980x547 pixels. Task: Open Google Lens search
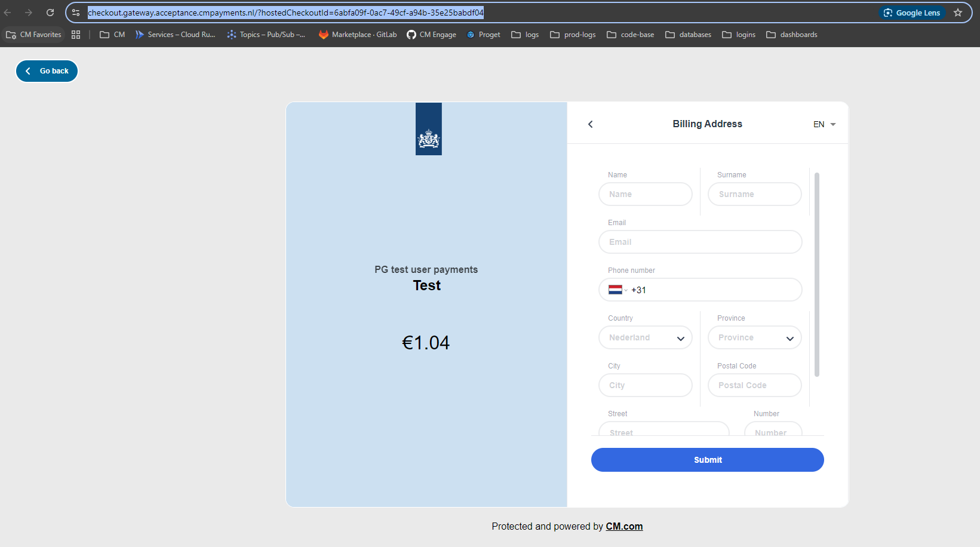pos(912,13)
